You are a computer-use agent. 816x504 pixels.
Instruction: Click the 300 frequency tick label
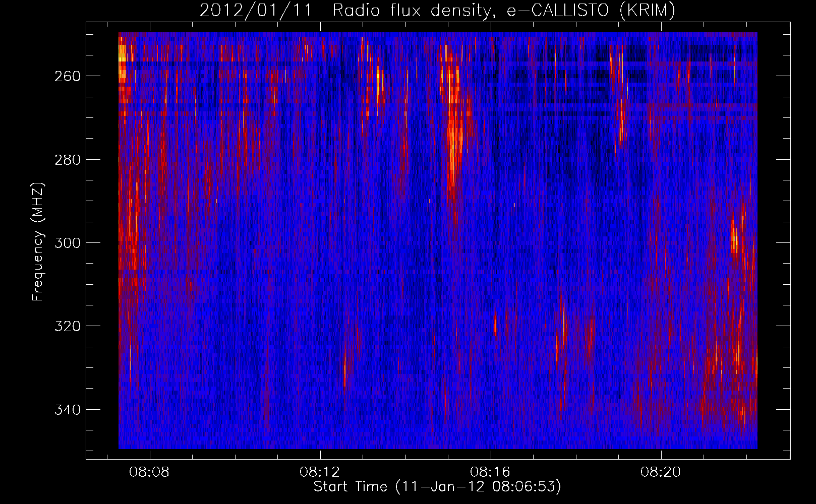click(x=67, y=243)
